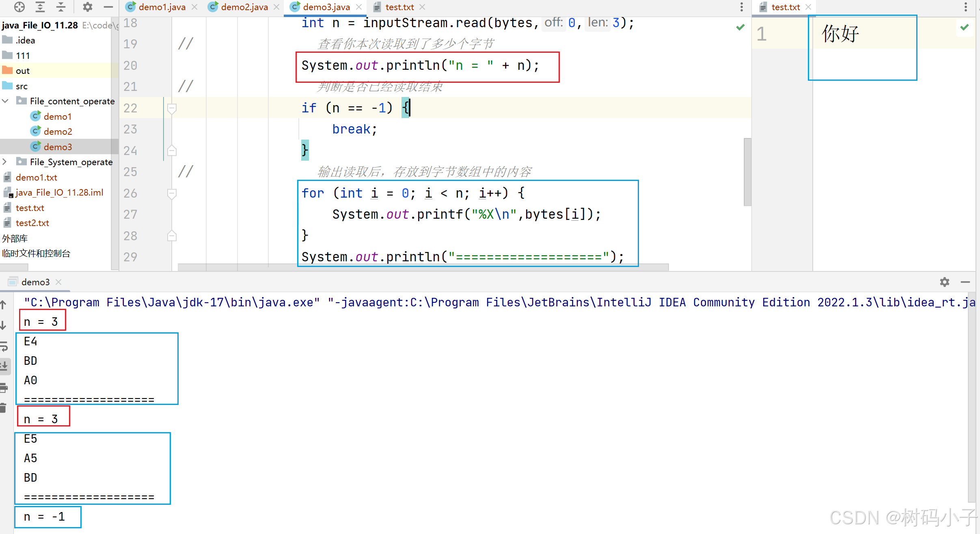Click the Select Opened File locate icon

coord(19,6)
